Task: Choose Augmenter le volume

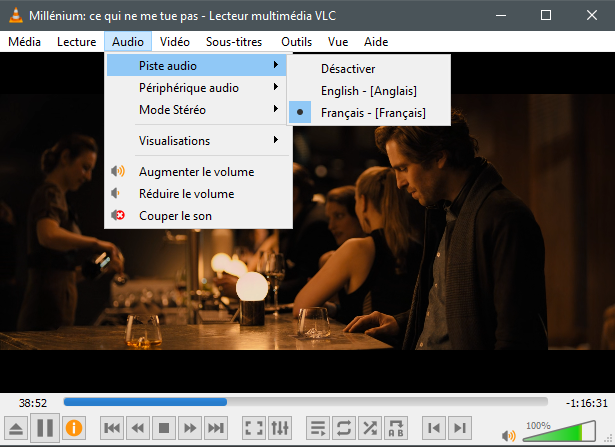Action: (x=197, y=172)
